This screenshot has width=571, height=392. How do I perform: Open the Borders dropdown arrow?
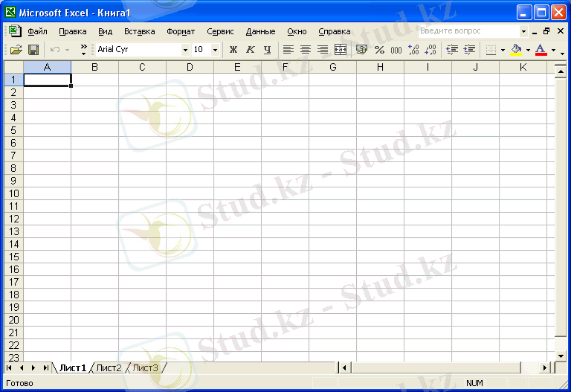pyautogui.click(x=503, y=50)
